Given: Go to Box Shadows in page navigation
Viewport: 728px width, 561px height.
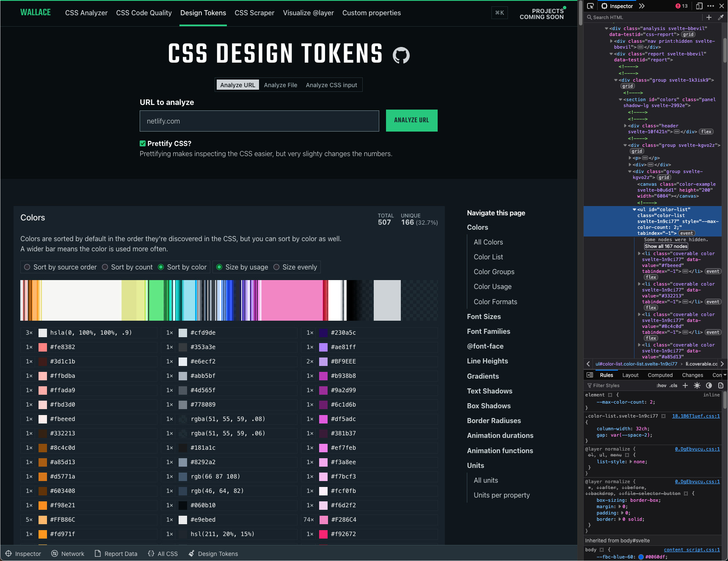Looking at the screenshot, I should [488, 406].
